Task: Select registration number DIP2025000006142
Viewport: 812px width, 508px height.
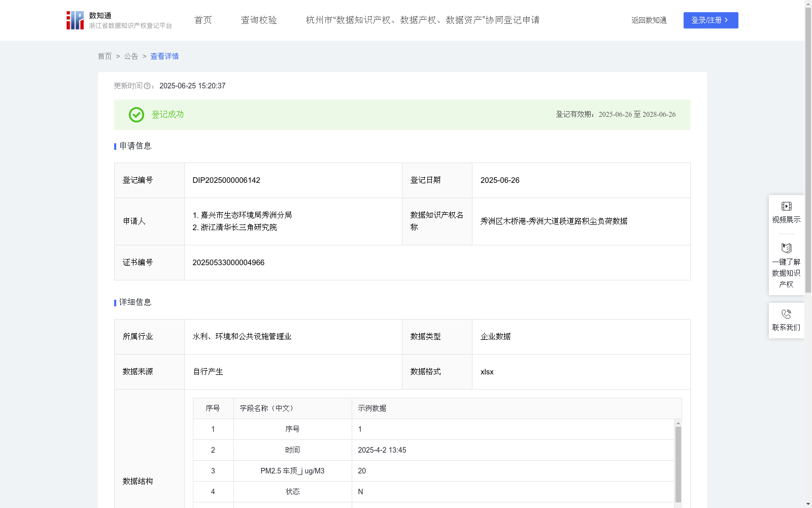Action: [x=226, y=180]
